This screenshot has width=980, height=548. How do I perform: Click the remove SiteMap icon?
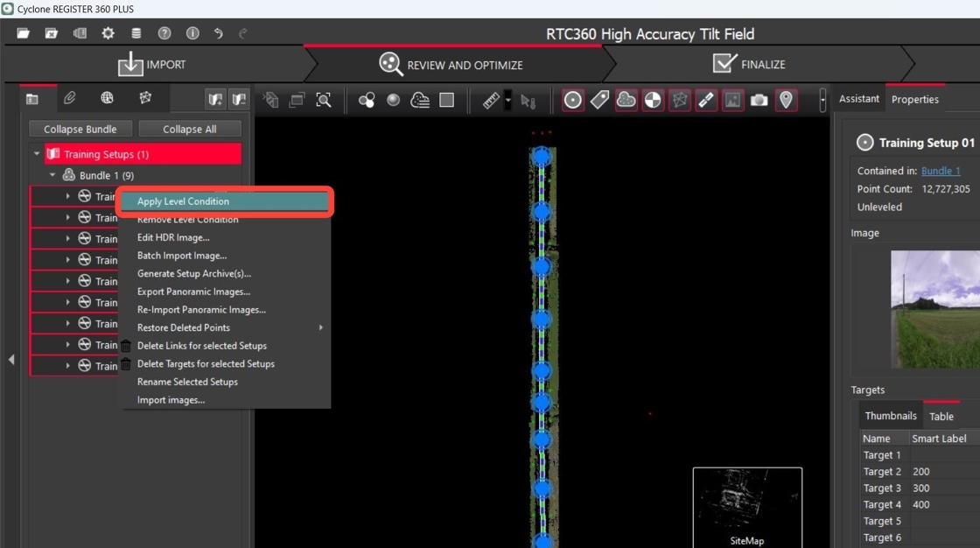click(239, 99)
